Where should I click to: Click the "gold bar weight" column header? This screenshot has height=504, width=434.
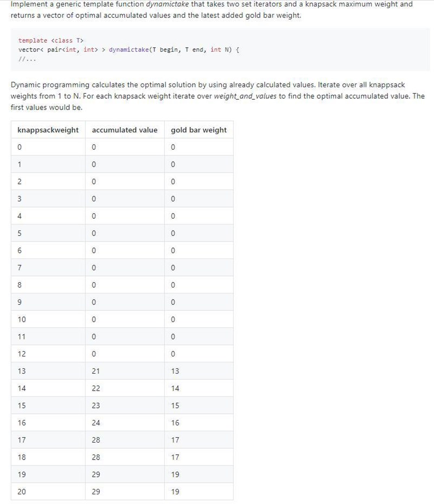(199, 130)
